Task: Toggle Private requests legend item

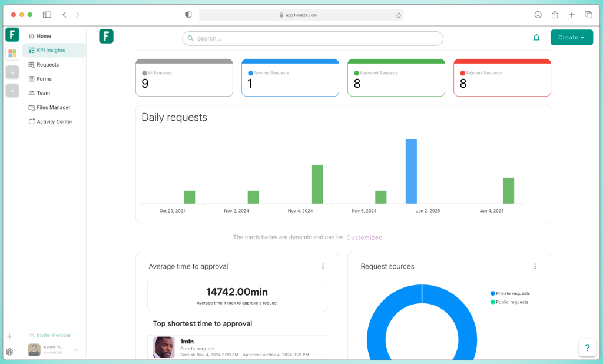Action: pyautogui.click(x=510, y=293)
